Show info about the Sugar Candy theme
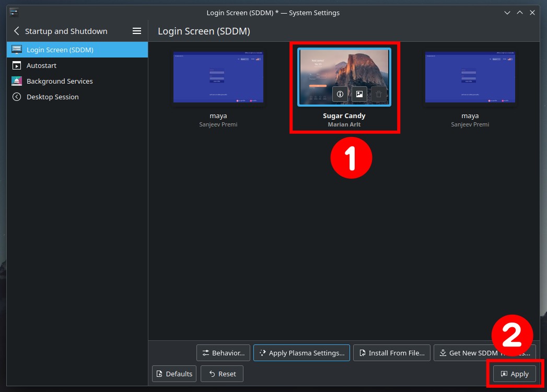This screenshot has height=392, width=547. [340, 94]
